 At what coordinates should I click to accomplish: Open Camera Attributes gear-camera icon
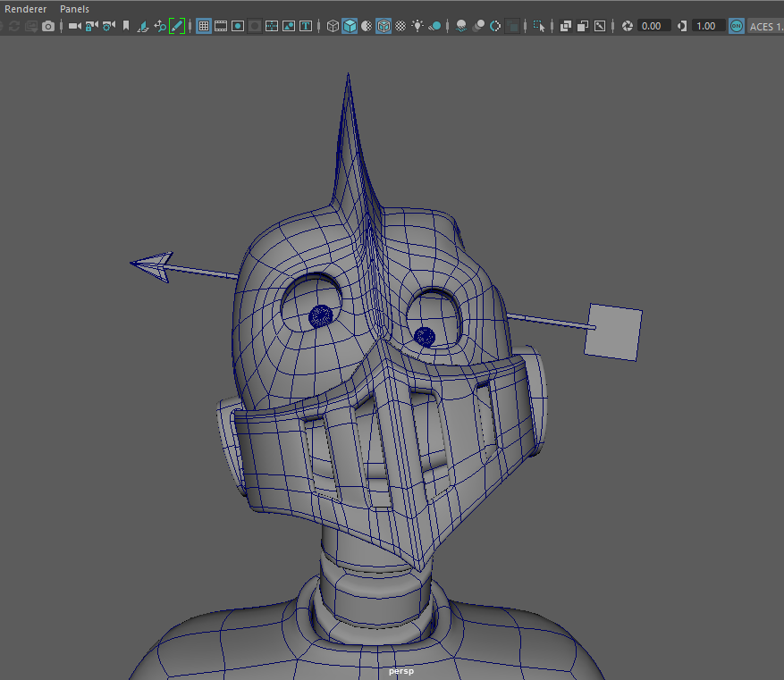point(108,26)
